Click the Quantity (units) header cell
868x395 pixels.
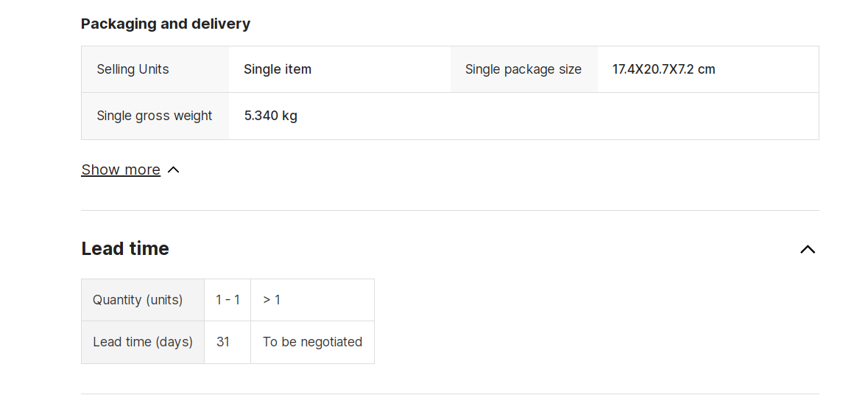tap(143, 300)
